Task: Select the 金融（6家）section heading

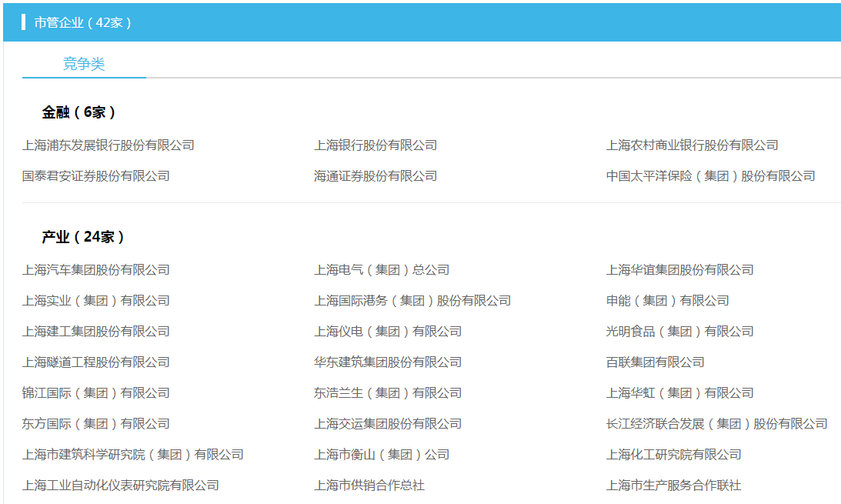Action: point(78,112)
